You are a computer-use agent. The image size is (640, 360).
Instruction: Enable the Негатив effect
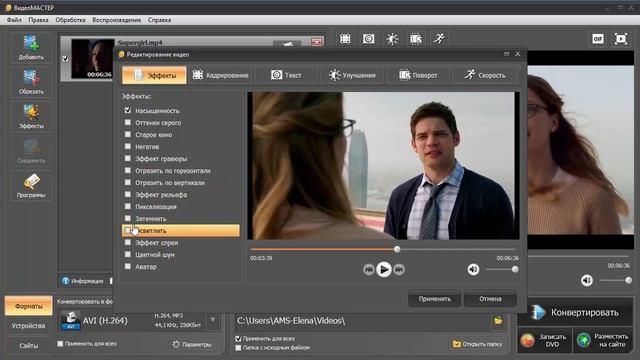[x=128, y=146]
